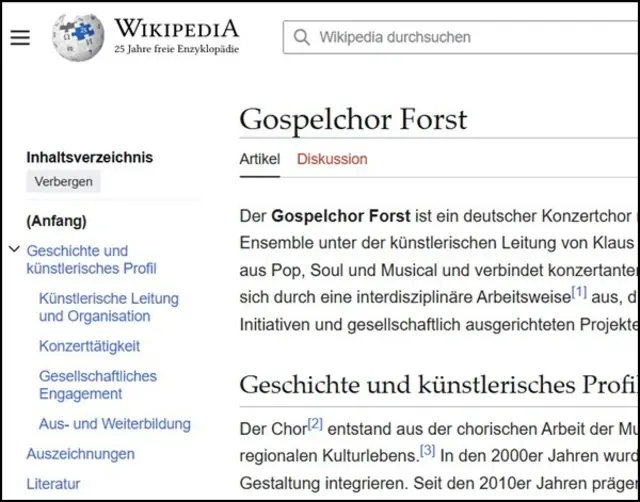Go to Gesellschaftliches Engagement subsection
Image resolution: width=640 pixels, height=502 pixels.
pyautogui.click(x=98, y=385)
